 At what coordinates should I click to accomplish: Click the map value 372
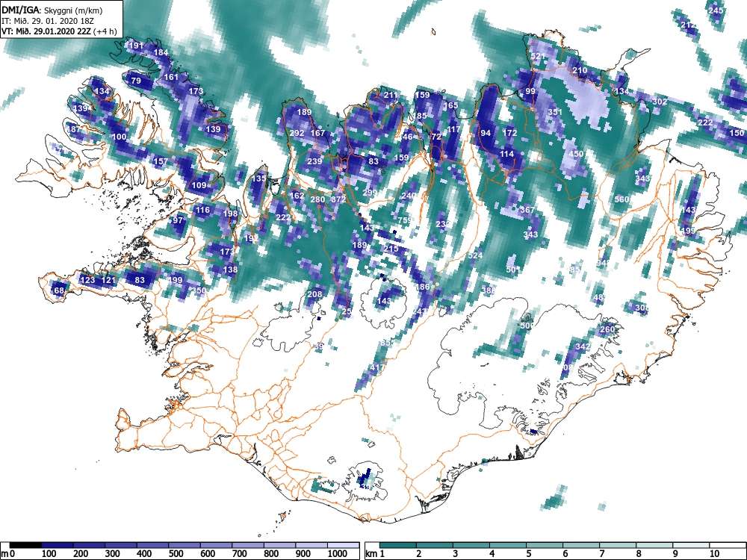click(x=338, y=199)
